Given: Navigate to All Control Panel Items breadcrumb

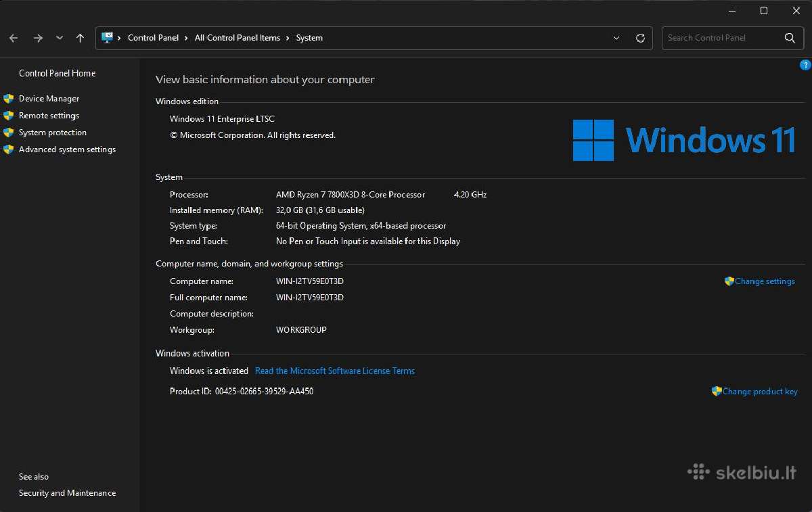Looking at the screenshot, I should tap(238, 38).
